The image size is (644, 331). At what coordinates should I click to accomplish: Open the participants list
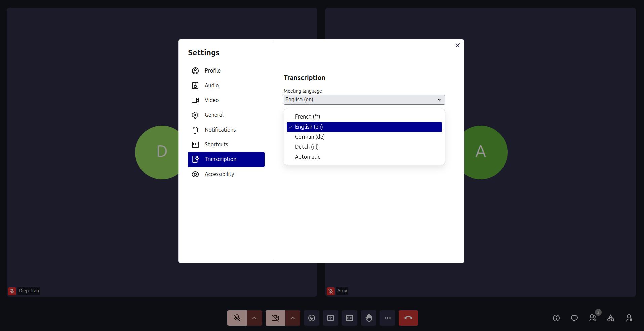[x=593, y=318]
